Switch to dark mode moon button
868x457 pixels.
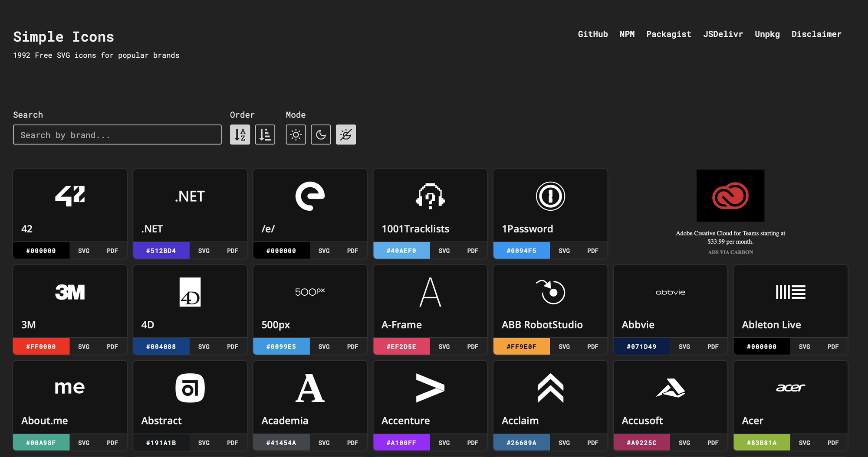(x=321, y=135)
